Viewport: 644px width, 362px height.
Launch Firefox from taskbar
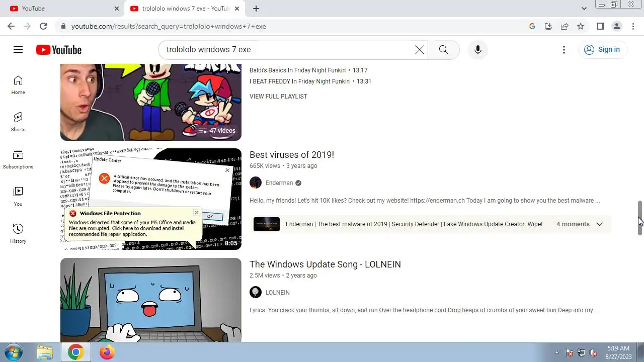click(x=107, y=352)
